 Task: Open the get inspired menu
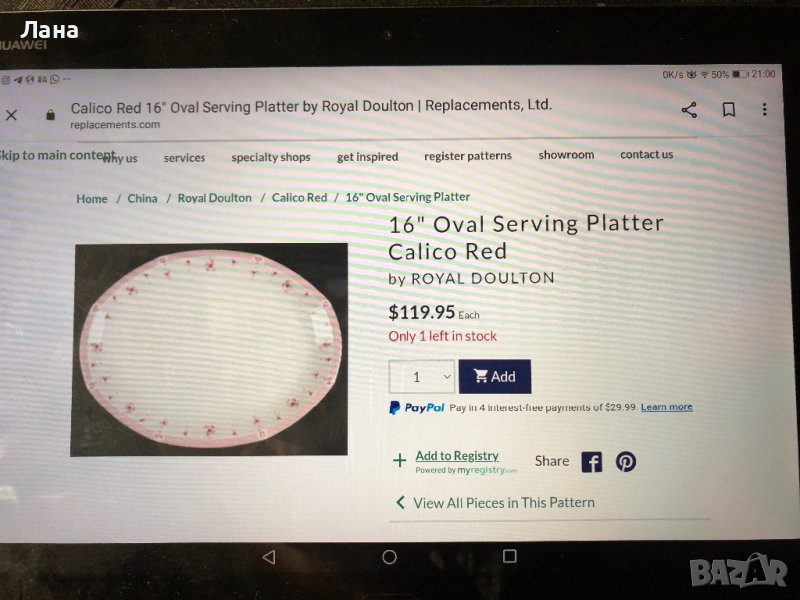pyautogui.click(x=367, y=157)
